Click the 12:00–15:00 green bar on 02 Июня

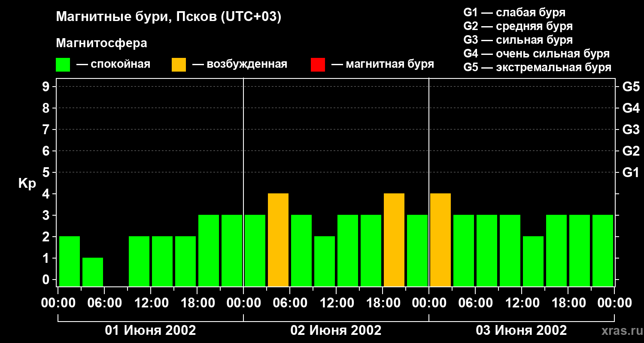tap(348, 250)
